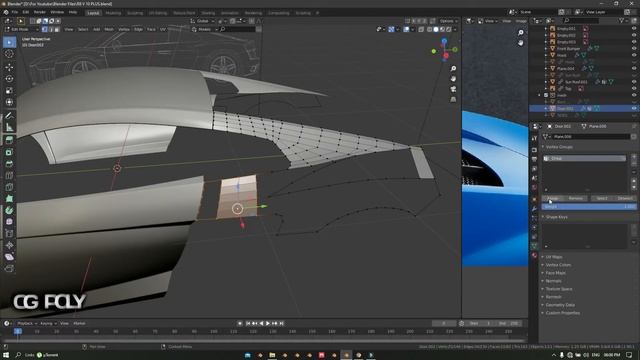Viewport: 640px width, 360px height.
Task: Click the Remove vertex group button
Action: [x=576, y=198]
